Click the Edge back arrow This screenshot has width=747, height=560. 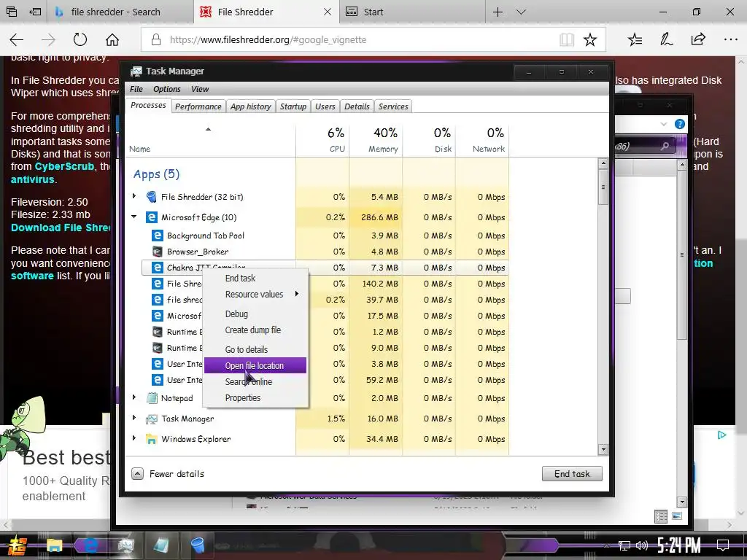tap(17, 39)
